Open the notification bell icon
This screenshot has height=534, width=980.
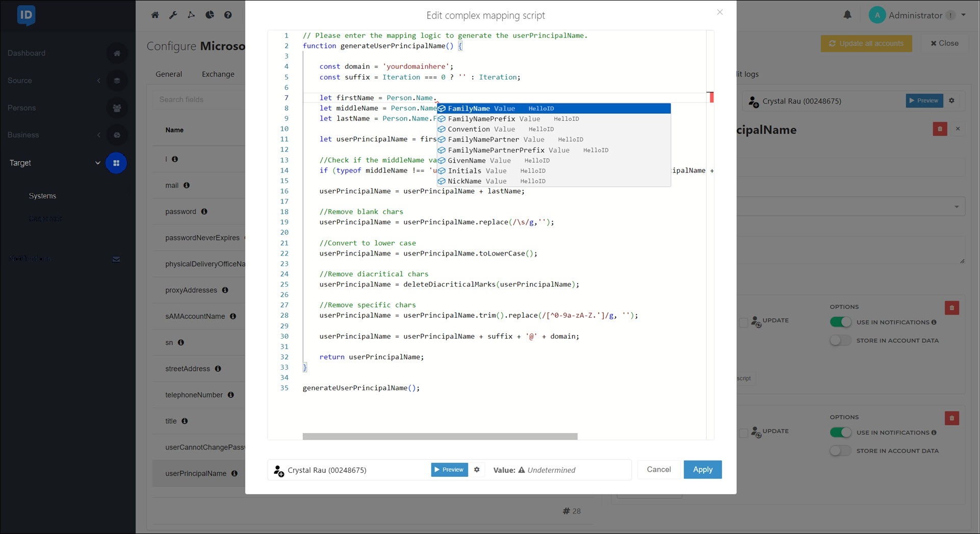[x=847, y=15]
